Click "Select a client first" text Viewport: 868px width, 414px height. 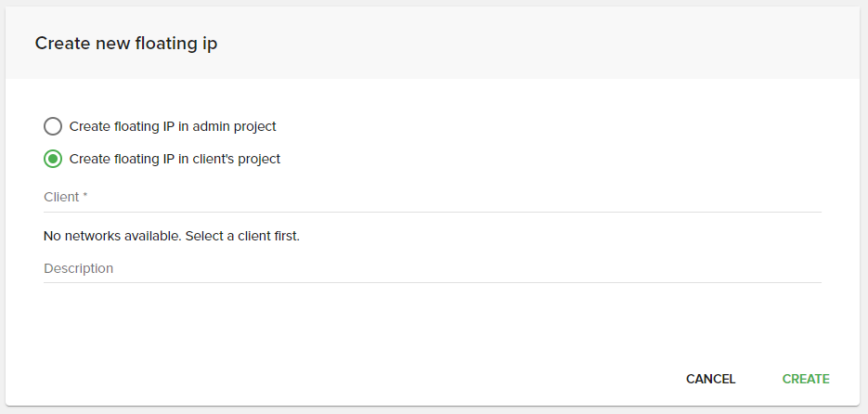pyautogui.click(x=243, y=236)
